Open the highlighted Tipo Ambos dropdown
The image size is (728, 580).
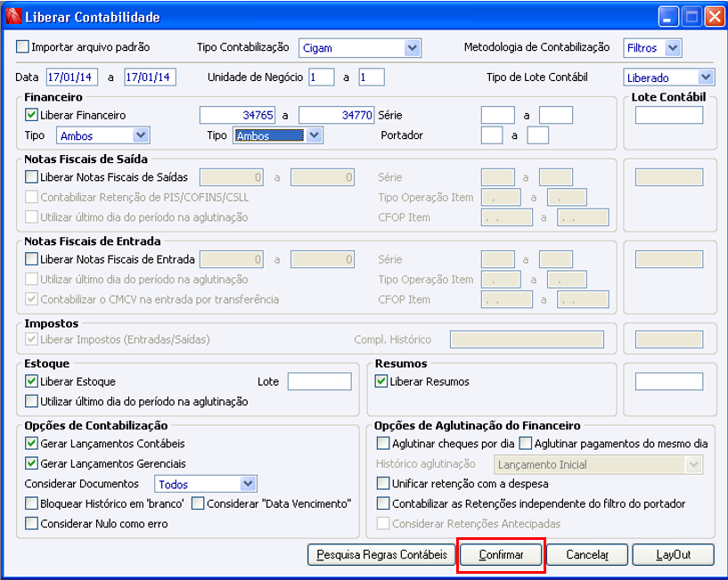pos(278,135)
